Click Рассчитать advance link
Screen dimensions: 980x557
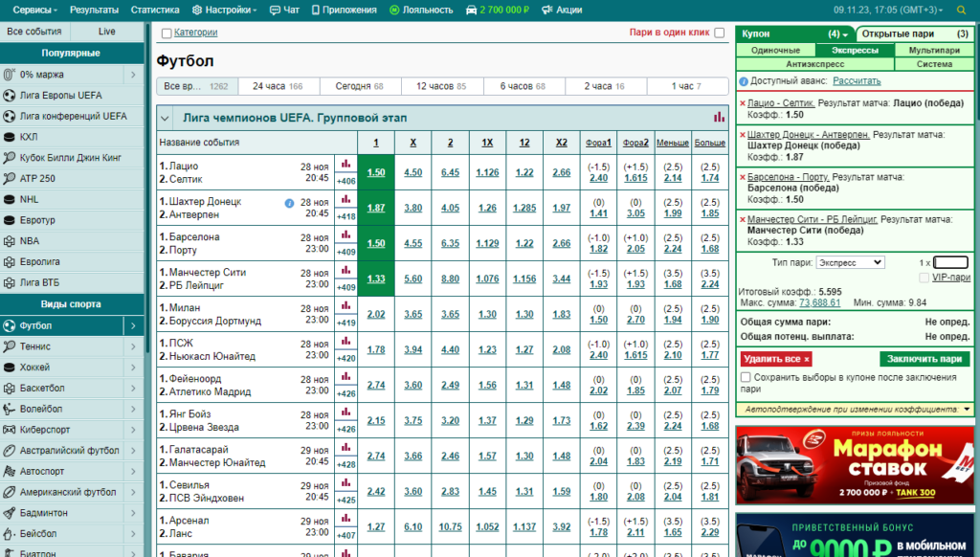click(x=857, y=81)
